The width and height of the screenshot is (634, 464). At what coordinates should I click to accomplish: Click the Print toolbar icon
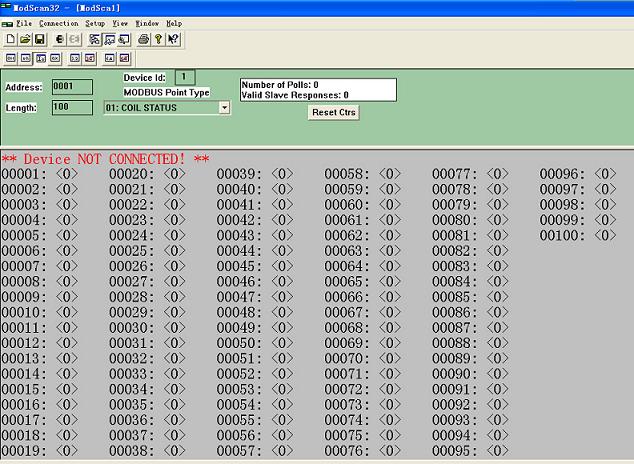tap(143, 39)
